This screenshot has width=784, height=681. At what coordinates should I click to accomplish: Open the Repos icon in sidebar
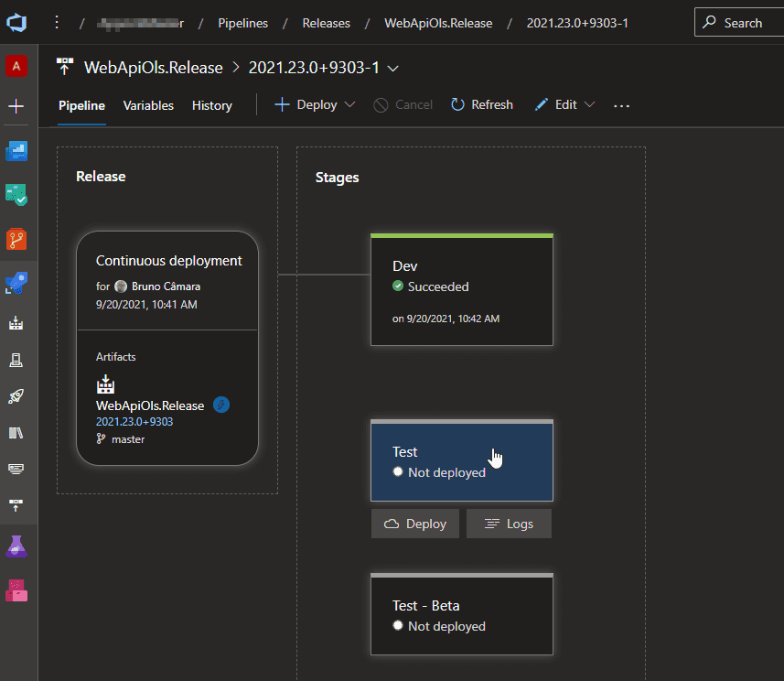(16, 240)
